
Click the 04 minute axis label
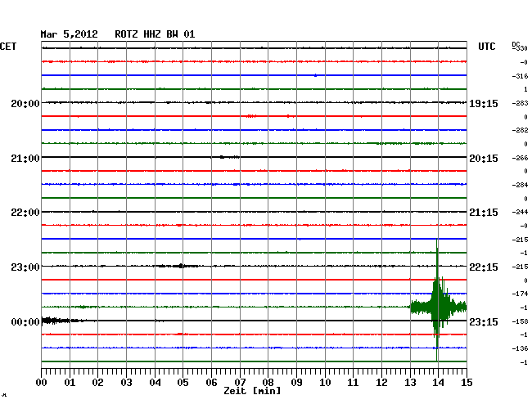pos(155,382)
